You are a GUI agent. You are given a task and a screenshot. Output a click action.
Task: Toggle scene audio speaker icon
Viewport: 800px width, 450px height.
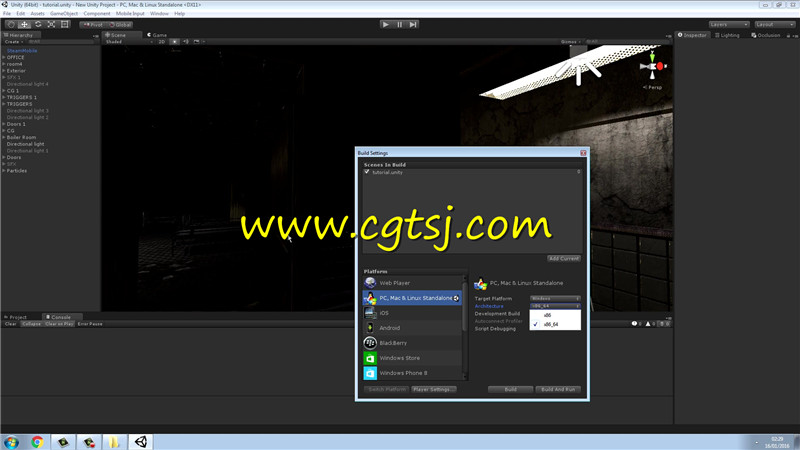click(x=186, y=42)
